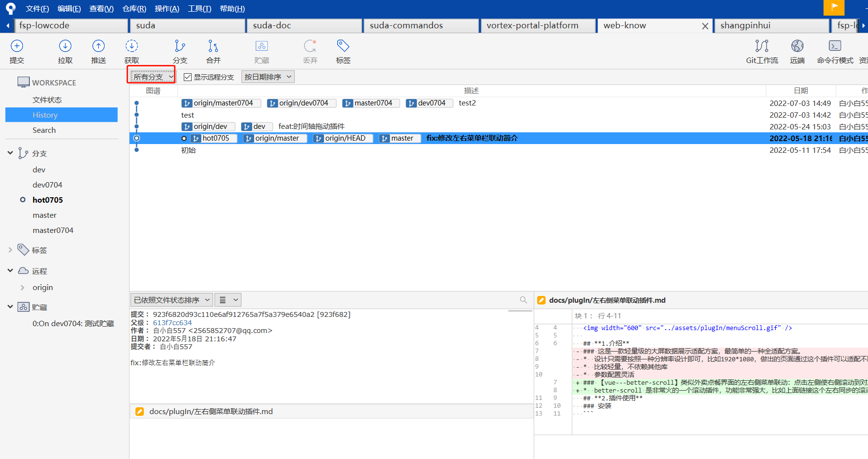Open the file list view mode dropdown
Image resolution: width=868 pixels, height=459 pixels.
[x=228, y=300]
